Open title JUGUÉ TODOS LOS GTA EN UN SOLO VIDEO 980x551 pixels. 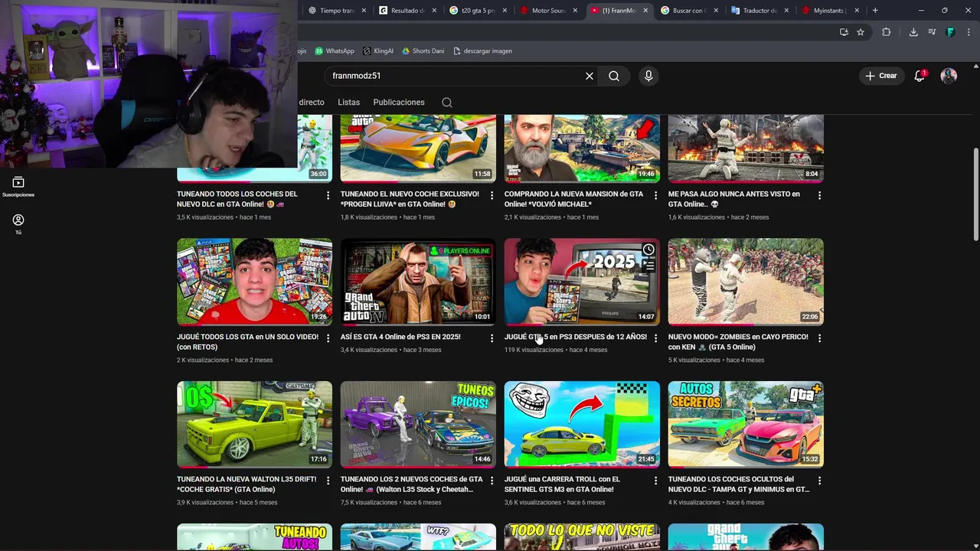247,342
